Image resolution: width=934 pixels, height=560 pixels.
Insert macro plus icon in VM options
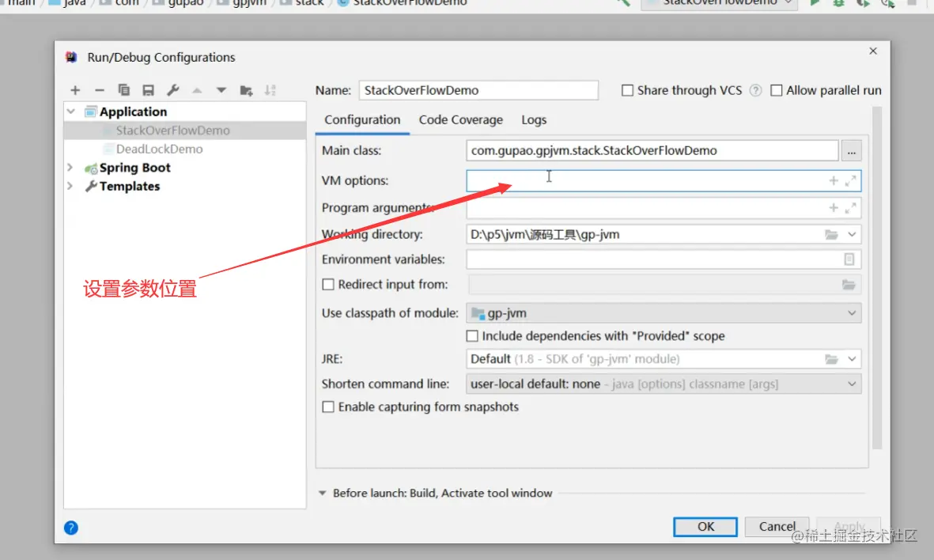click(x=834, y=180)
